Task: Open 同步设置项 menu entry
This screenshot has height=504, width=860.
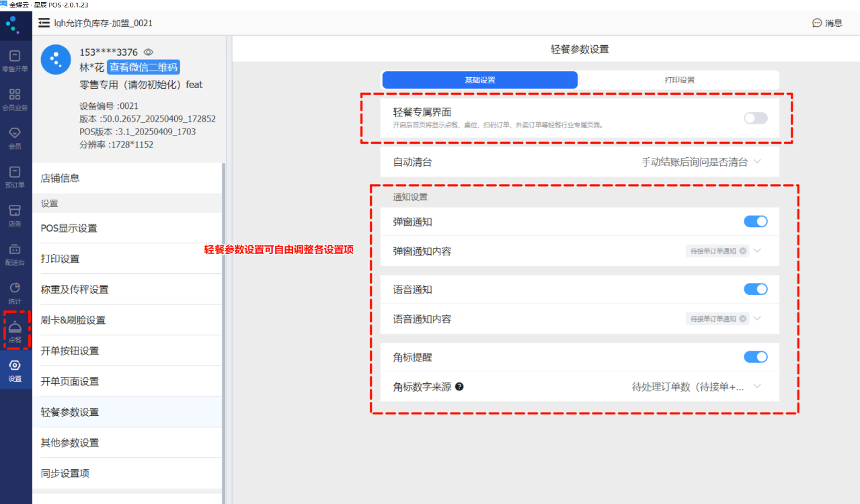Action: (127, 473)
